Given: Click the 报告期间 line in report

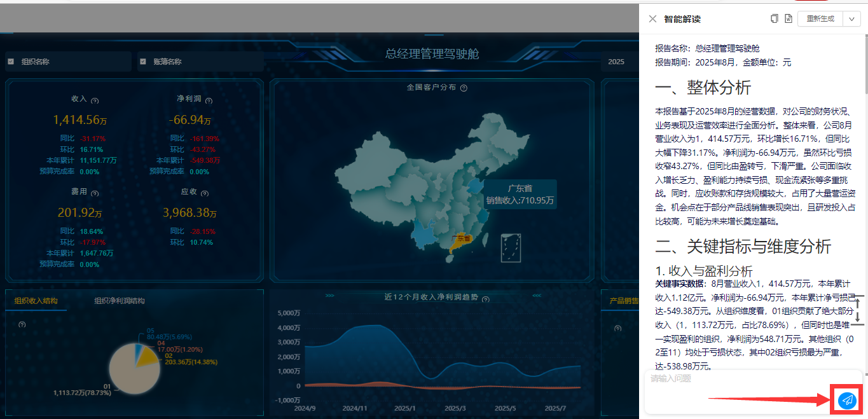Looking at the screenshot, I should 724,62.
